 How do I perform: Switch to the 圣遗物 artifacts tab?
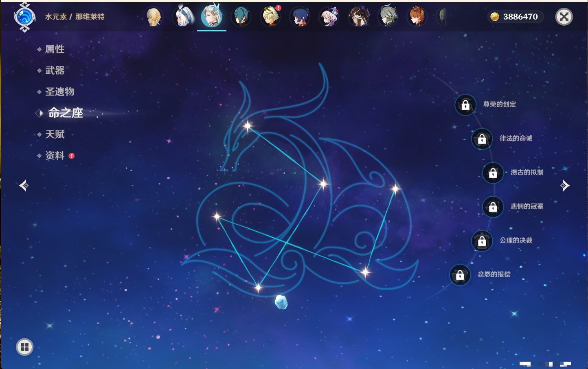pos(59,92)
